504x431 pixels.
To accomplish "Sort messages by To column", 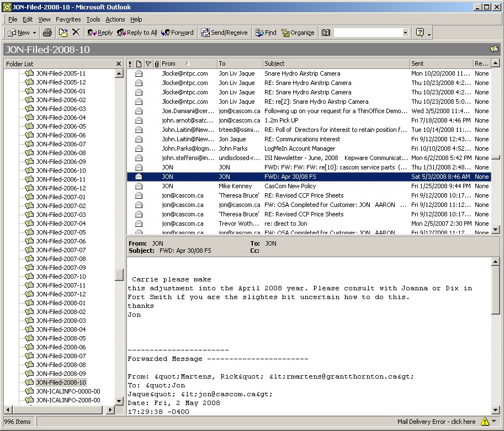I will click(x=240, y=63).
